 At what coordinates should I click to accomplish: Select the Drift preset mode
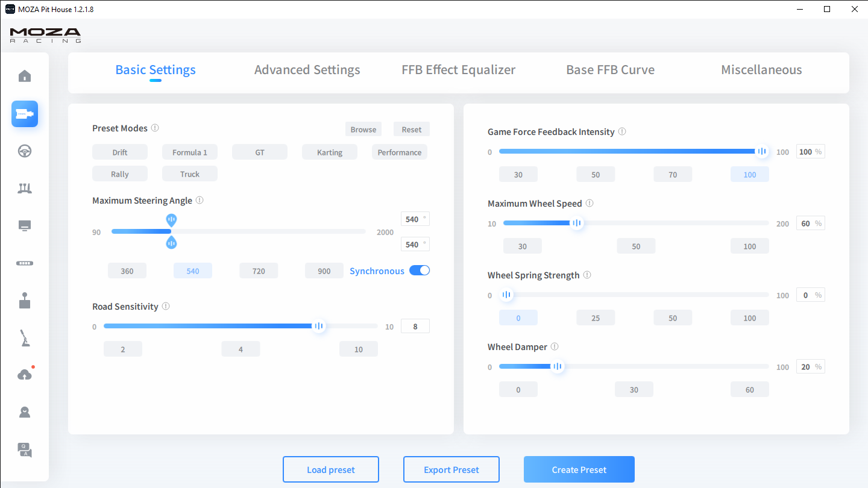tap(120, 152)
